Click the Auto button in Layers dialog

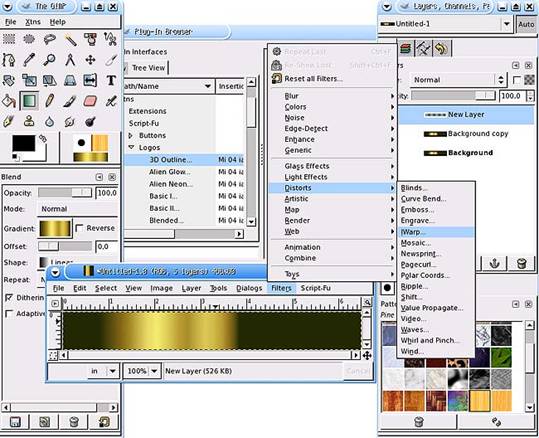click(526, 24)
